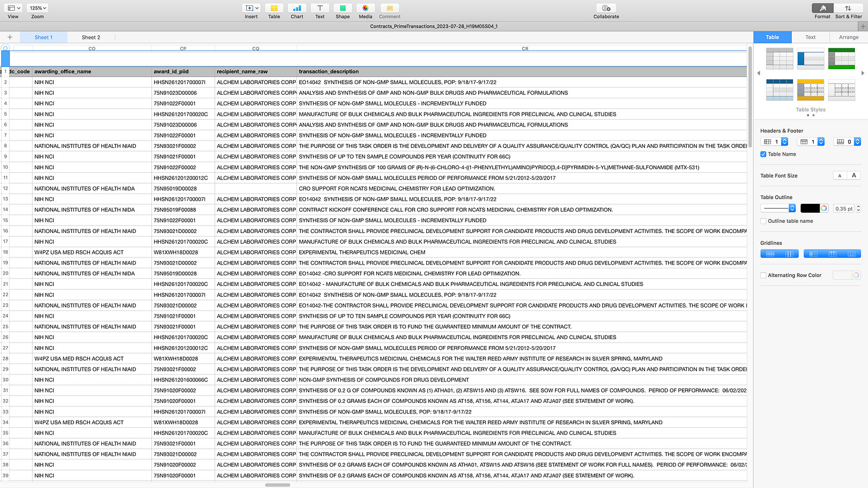Click the Shape toolbar icon
Screen dimensions: 868x488
pos(342,8)
